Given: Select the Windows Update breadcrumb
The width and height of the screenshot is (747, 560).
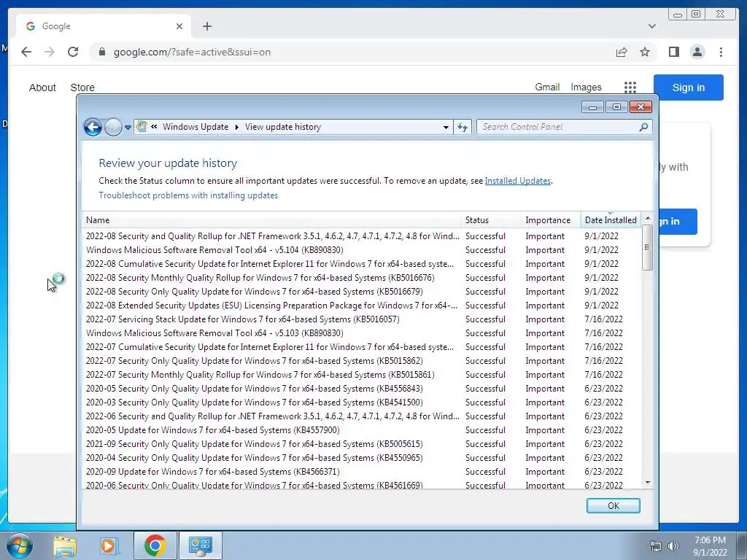Looking at the screenshot, I should [x=196, y=127].
